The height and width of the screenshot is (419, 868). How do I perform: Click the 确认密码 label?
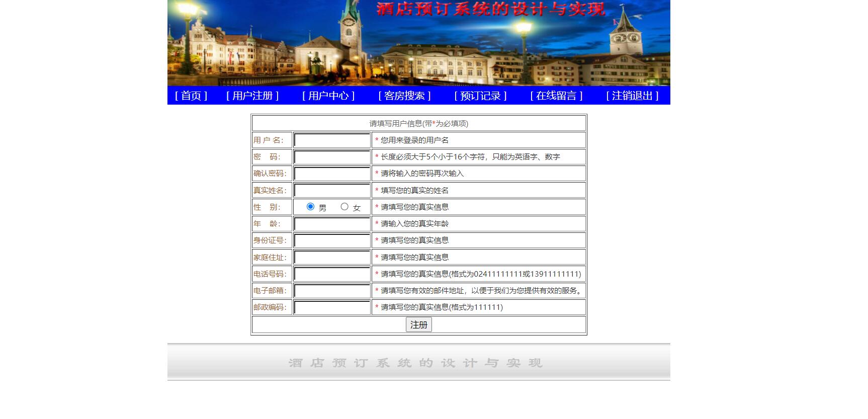270,174
